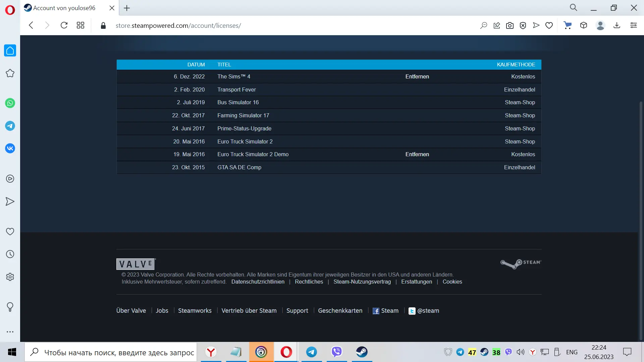Viewport: 644px width, 362px height.
Task: Open a new browser tab
Action: coord(127,8)
